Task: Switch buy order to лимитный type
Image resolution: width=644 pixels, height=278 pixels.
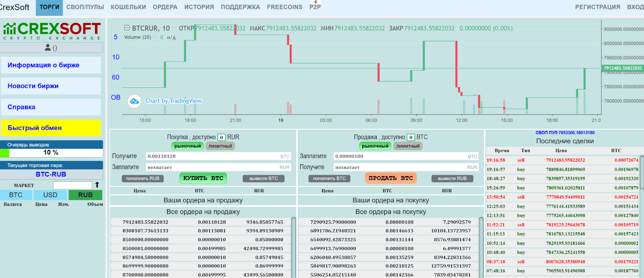Action: pos(220,146)
